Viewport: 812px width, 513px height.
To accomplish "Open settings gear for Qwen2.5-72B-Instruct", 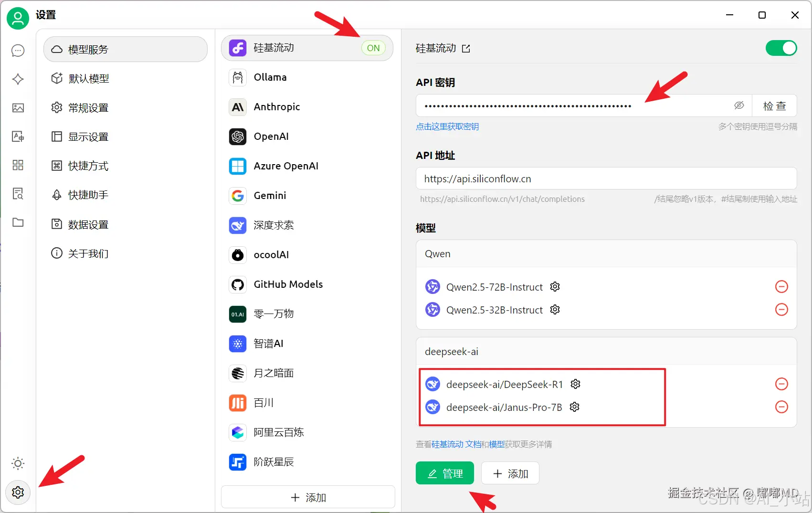I will point(555,287).
